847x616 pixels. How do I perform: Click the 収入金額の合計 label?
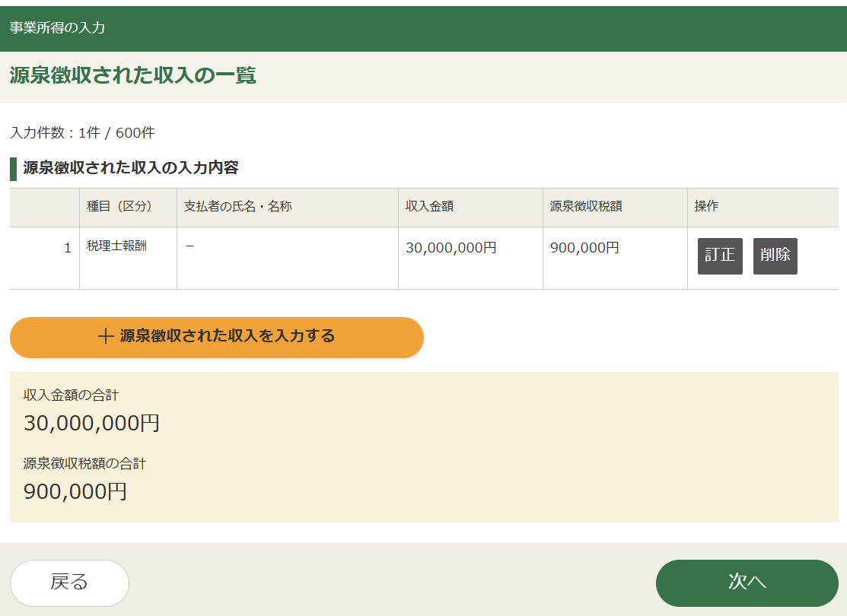click(71, 395)
